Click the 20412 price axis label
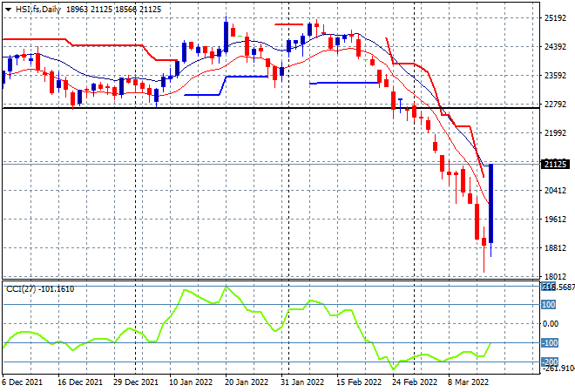Image resolution: width=575 pixels, height=392 pixels. [x=555, y=190]
